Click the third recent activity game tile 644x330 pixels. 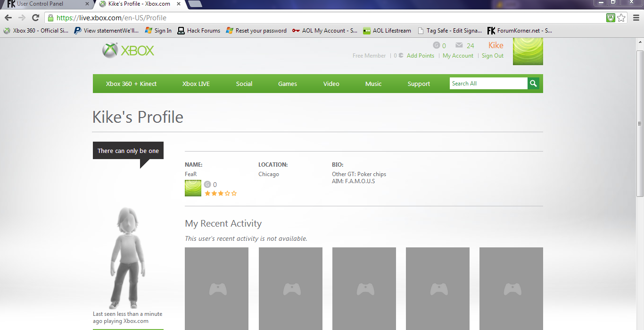click(x=364, y=288)
